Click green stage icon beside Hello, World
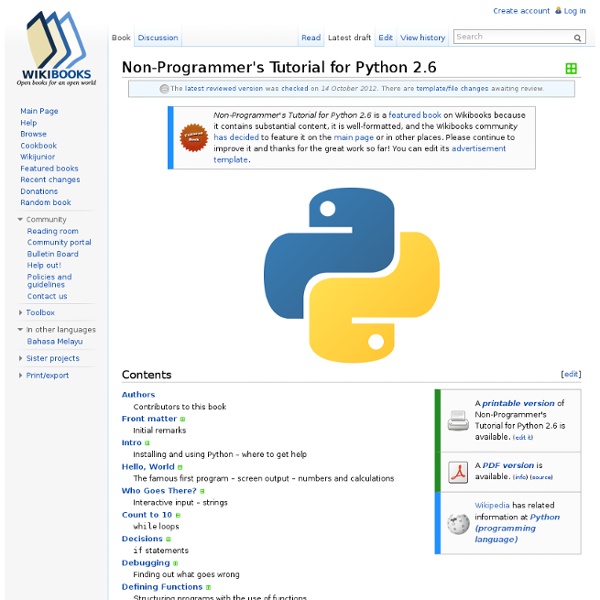The image size is (600, 600). click(180, 467)
